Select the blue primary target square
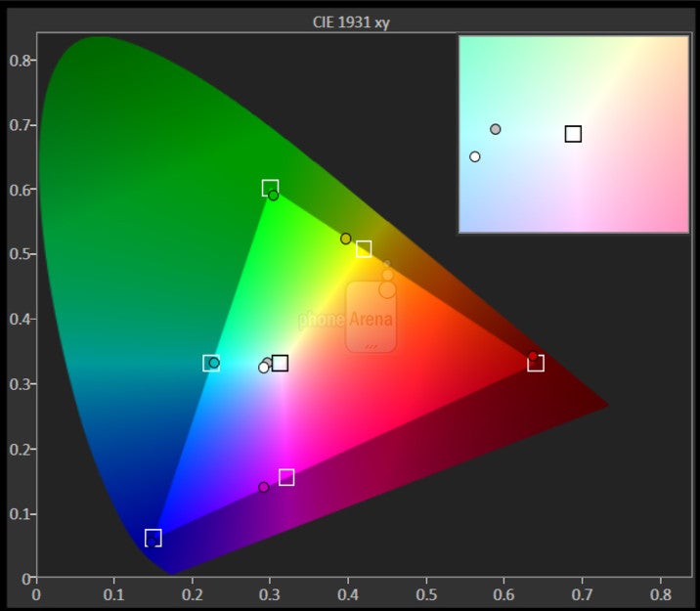The height and width of the screenshot is (611, 700). tap(153, 538)
